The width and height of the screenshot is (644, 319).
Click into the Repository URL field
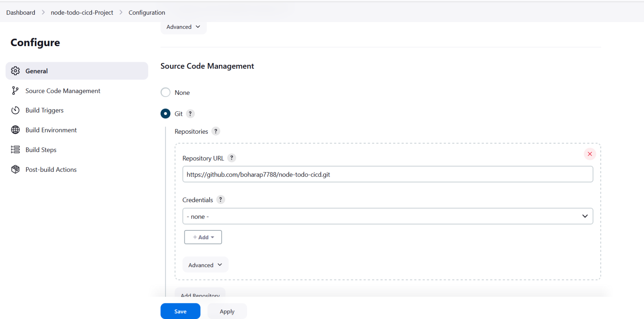pos(388,174)
